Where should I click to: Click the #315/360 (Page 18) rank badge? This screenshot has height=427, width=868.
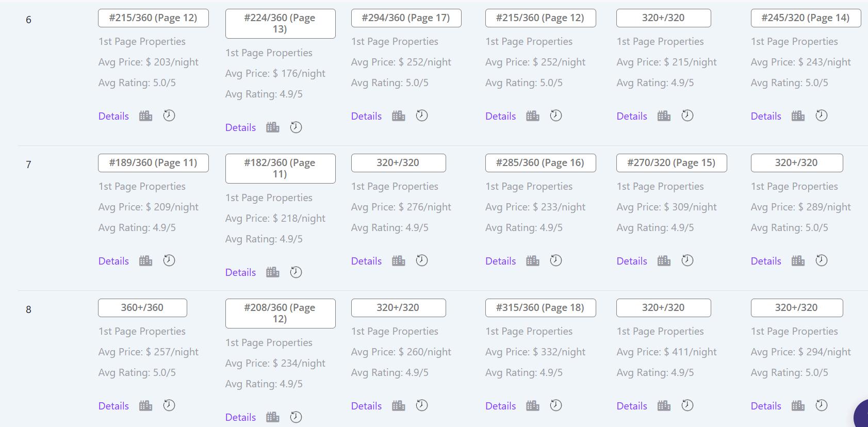[540, 307]
